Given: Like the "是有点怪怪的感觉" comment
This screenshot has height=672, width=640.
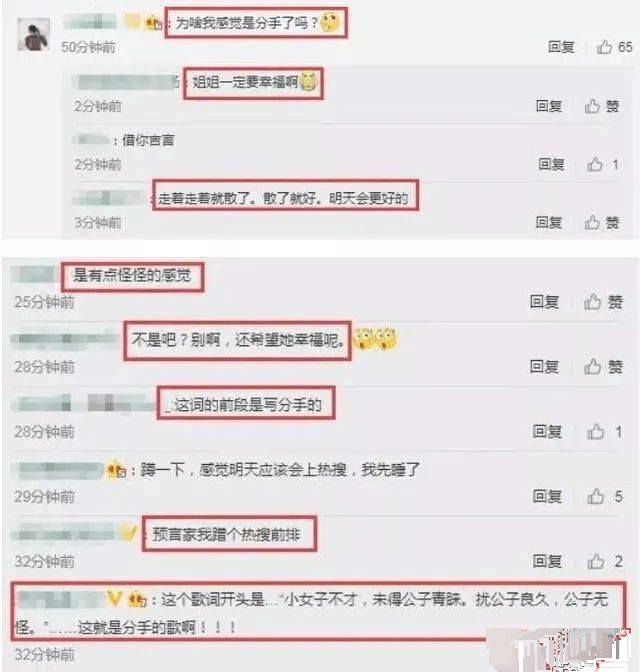Looking at the screenshot, I should [x=592, y=302].
